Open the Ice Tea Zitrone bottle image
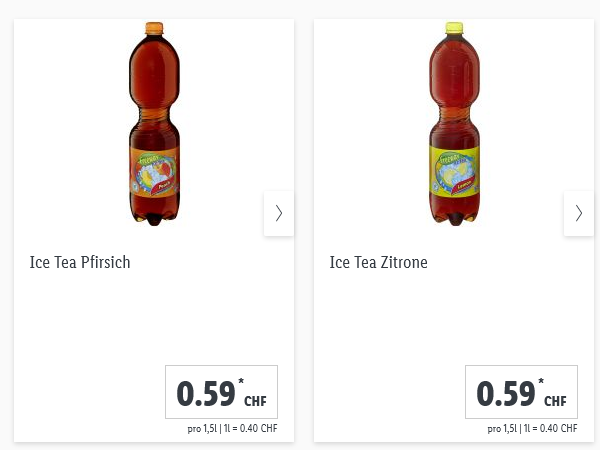Image resolution: width=600 pixels, height=450 pixels. pyautogui.click(x=454, y=123)
